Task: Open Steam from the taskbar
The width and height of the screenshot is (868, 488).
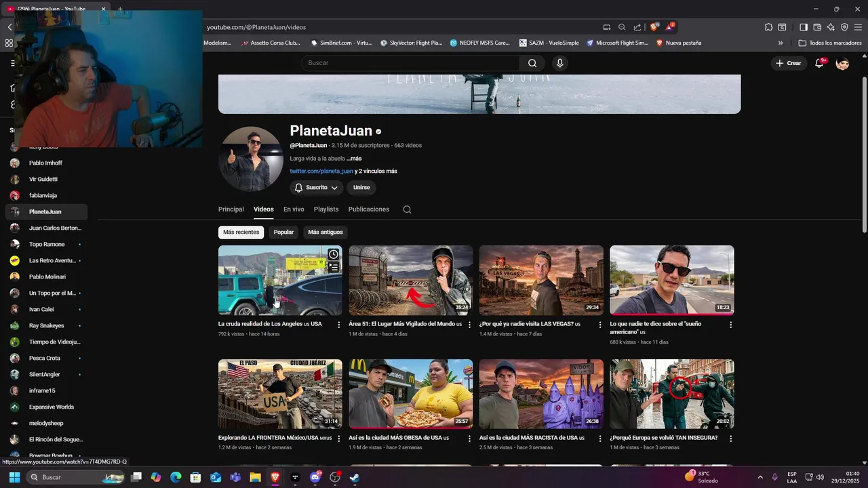Action: coord(354,477)
